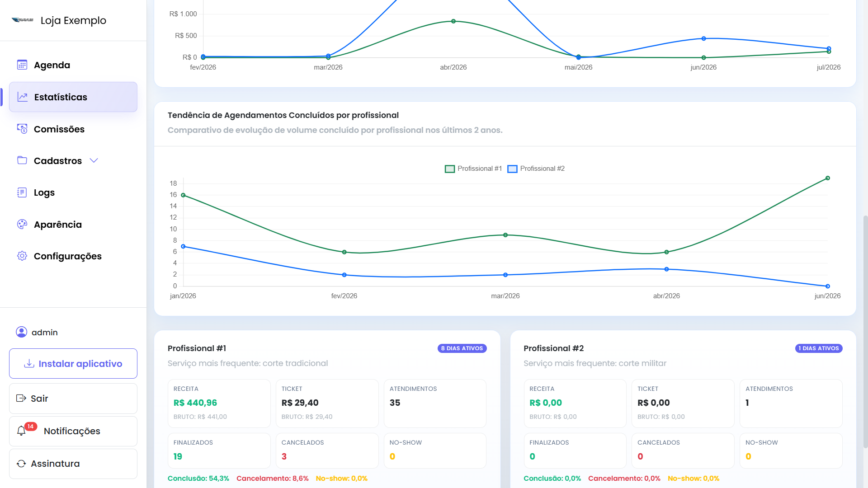The height and width of the screenshot is (488, 868).
Task: Click Profissional #1 jun/2026 peak point
Action: click(x=828, y=178)
